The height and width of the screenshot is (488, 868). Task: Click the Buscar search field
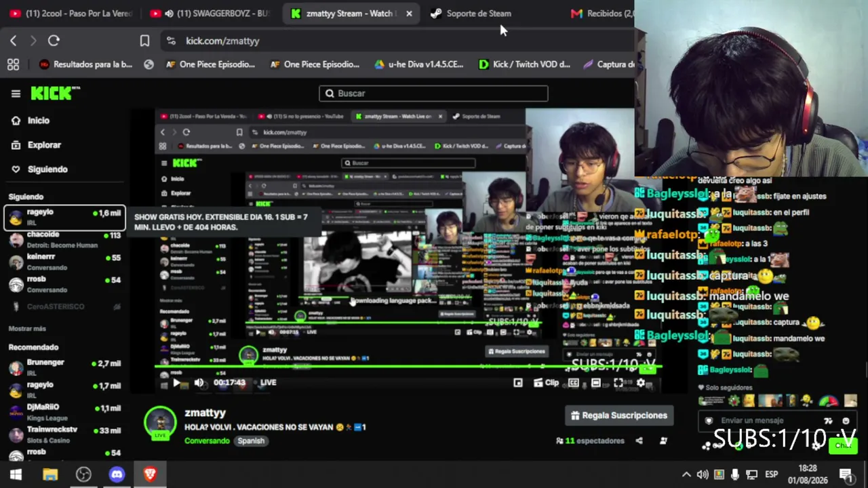click(x=433, y=94)
